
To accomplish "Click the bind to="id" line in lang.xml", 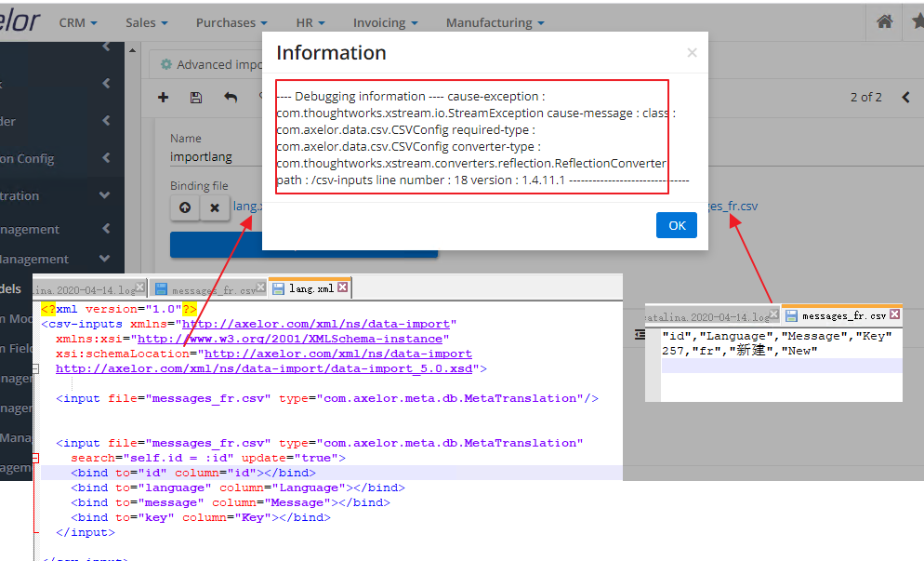I will coord(193,473).
